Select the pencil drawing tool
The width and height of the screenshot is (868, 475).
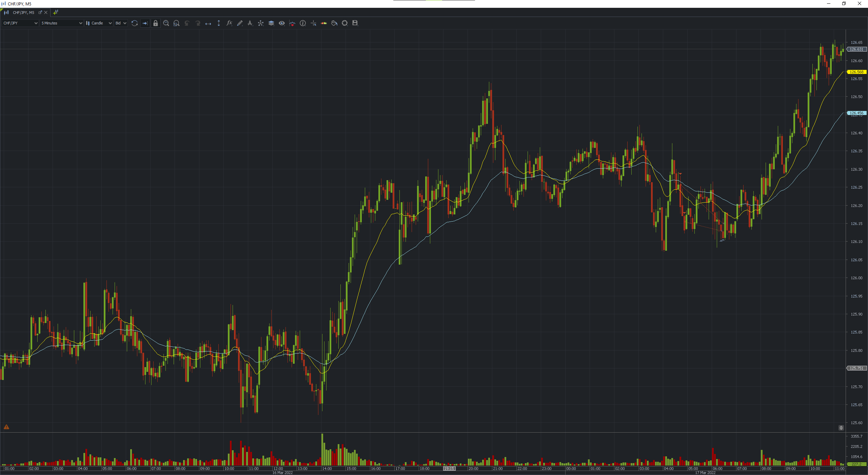pos(240,23)
